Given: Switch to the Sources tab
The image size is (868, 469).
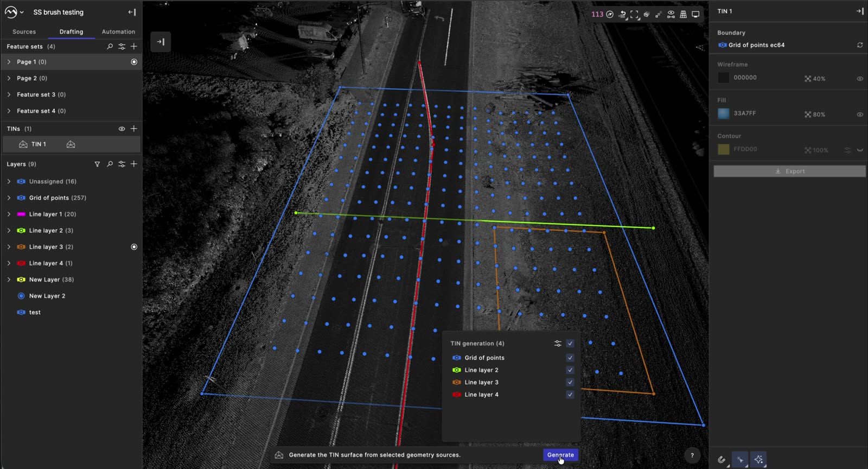Looking at the screenshot, I should click(x=24, y=32).
